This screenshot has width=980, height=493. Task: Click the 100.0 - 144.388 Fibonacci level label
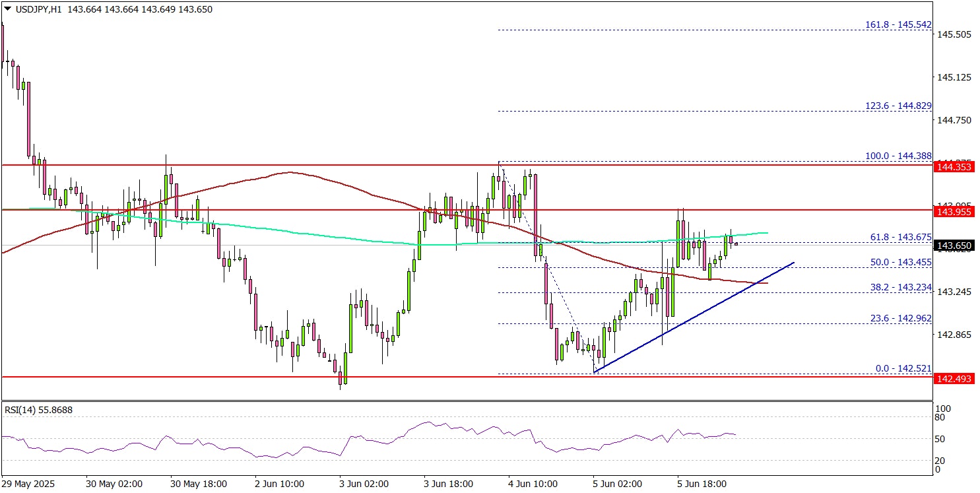pos(898,156)
